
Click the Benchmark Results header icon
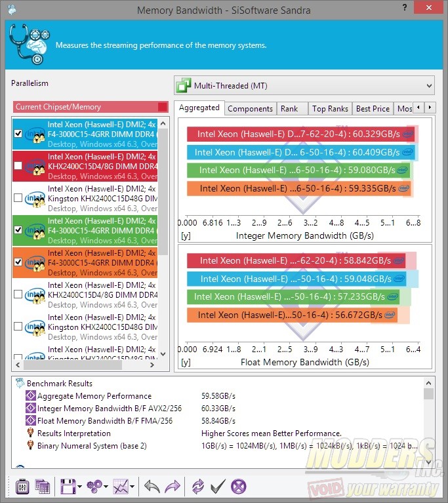pos(20,383)
